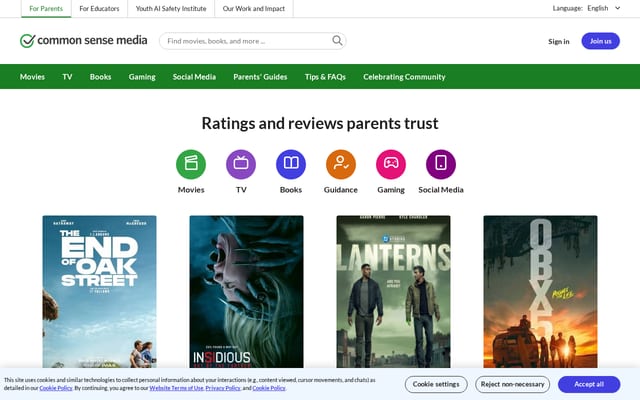Click the Cookie settings button
This screenshot has height=400, width=640.
(436, 384)
